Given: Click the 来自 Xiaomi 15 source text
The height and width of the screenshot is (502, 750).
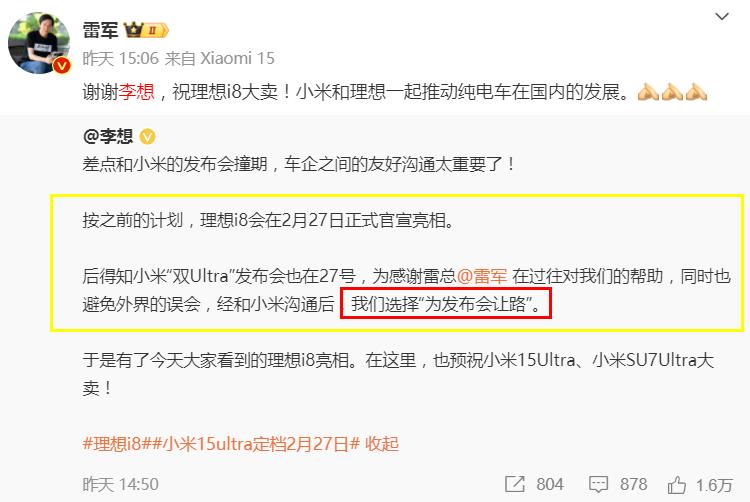Looking at the screenshot, I should click(x=220, y=58).
